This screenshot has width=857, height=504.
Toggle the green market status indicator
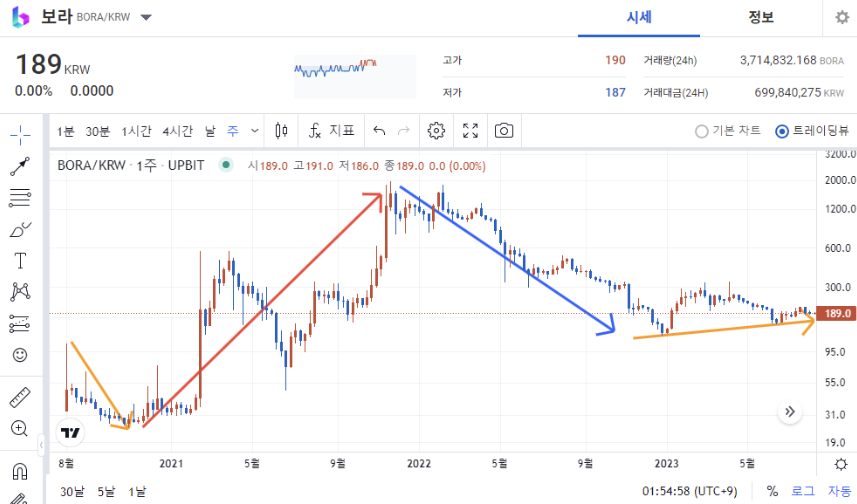pos(226,165)
